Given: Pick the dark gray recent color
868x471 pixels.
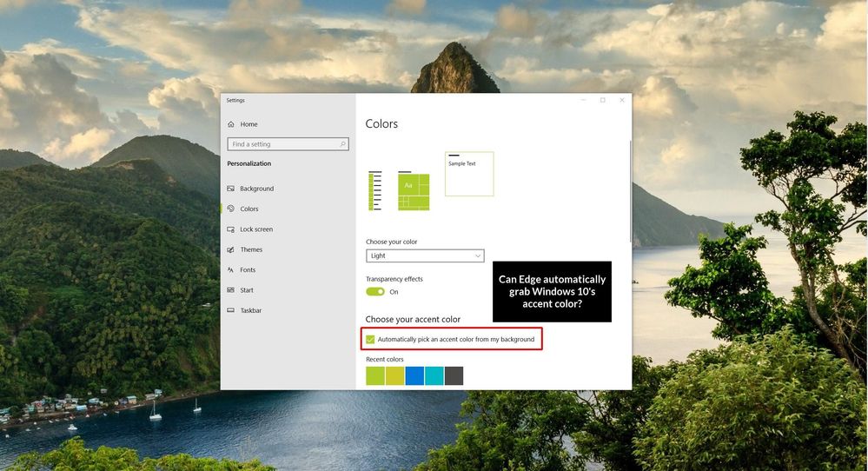Looking at the screenshot, I should point(454,375).
